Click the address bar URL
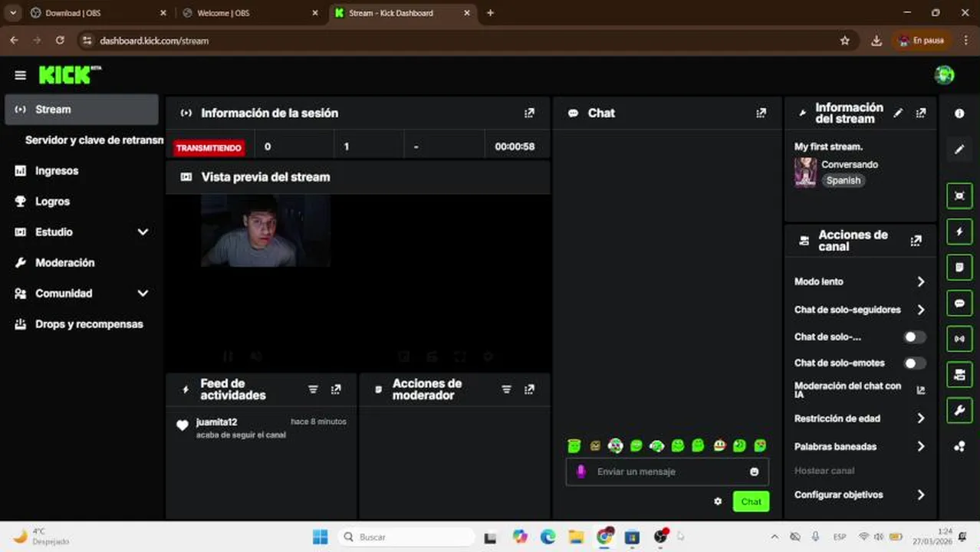This screenshot has width=980, height=552. click(x=154, y=41)
